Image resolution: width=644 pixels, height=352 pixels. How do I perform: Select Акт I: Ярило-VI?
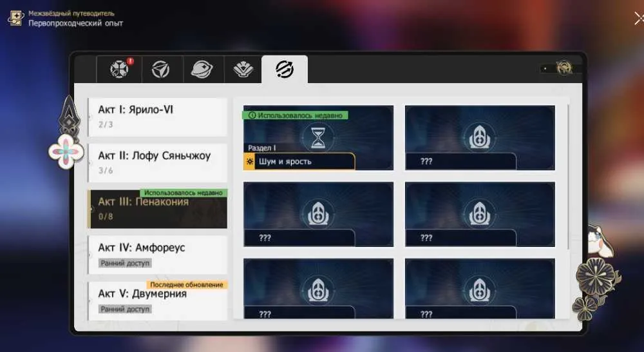[158, 117]
